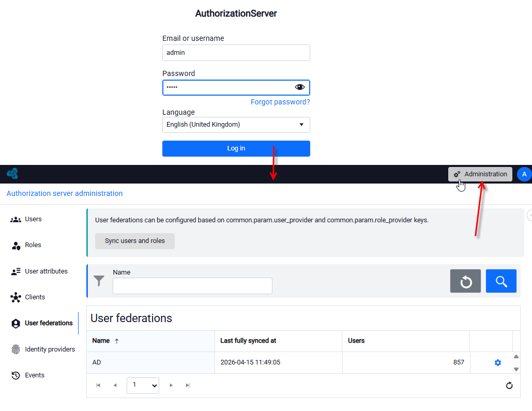Click Last fully synced at column header
Viewport: 532px width, 411px height.
click(x=278, y=341)
